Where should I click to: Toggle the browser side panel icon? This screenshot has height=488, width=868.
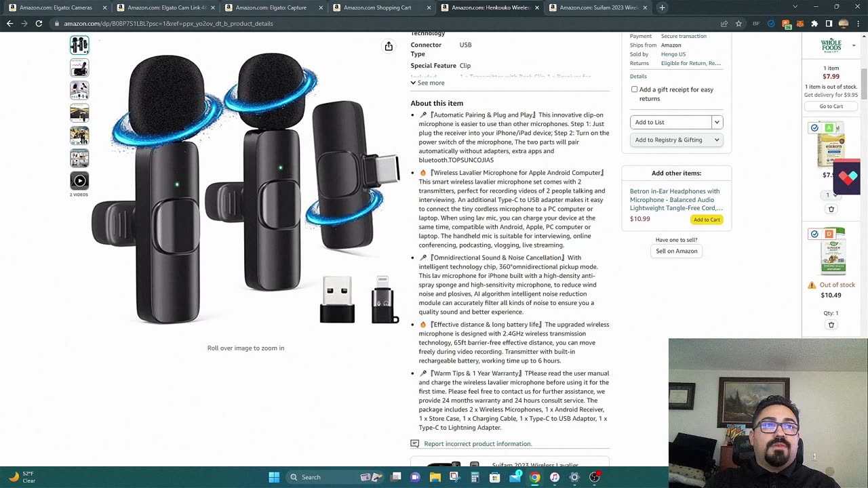[829, 24]
